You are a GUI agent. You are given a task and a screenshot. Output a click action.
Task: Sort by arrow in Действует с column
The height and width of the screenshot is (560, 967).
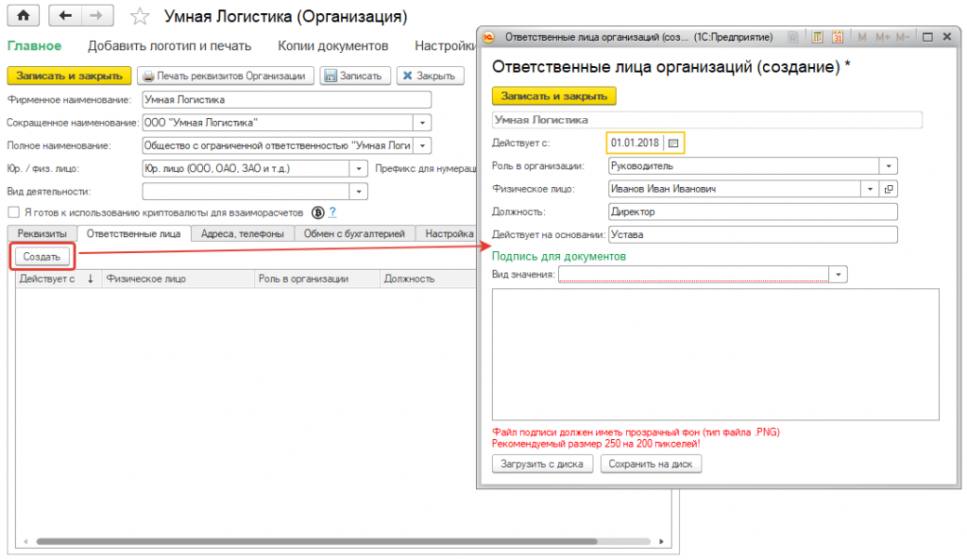91,279
